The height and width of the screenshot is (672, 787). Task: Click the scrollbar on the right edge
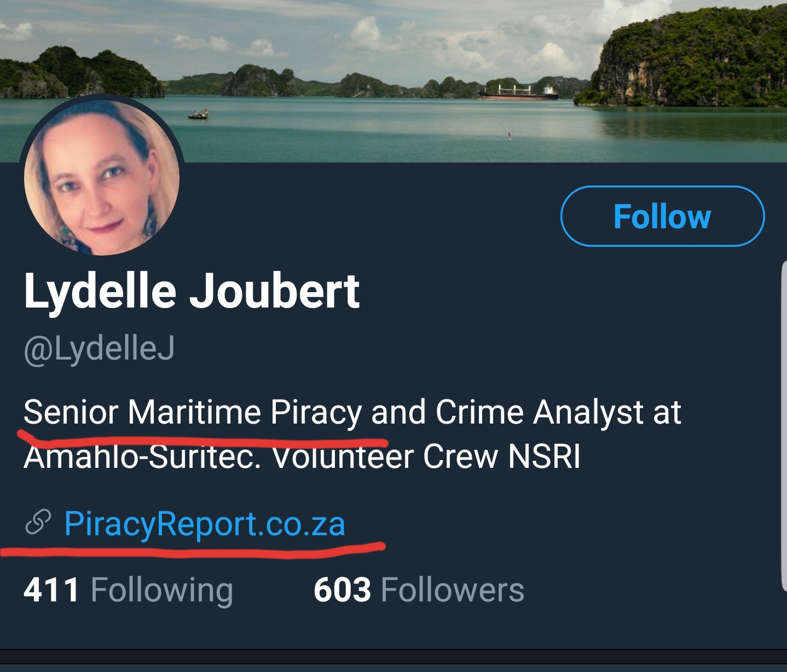click(783, 427)
